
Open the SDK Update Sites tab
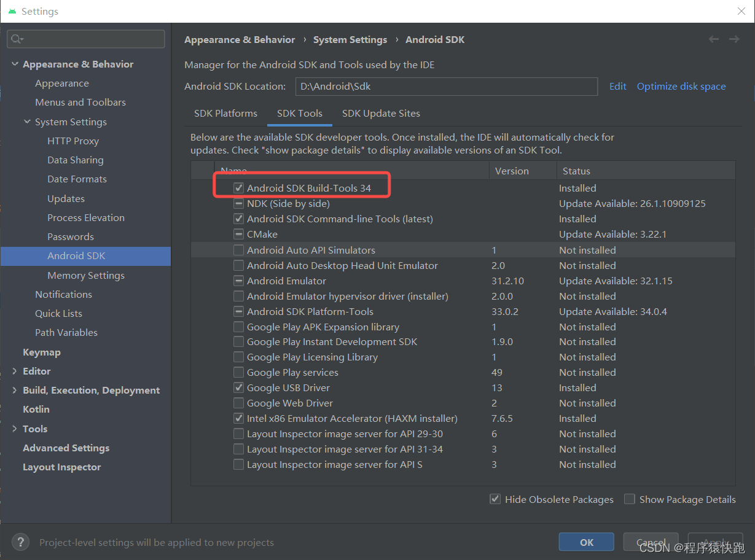pyautogui.click(x=381, y=113)
